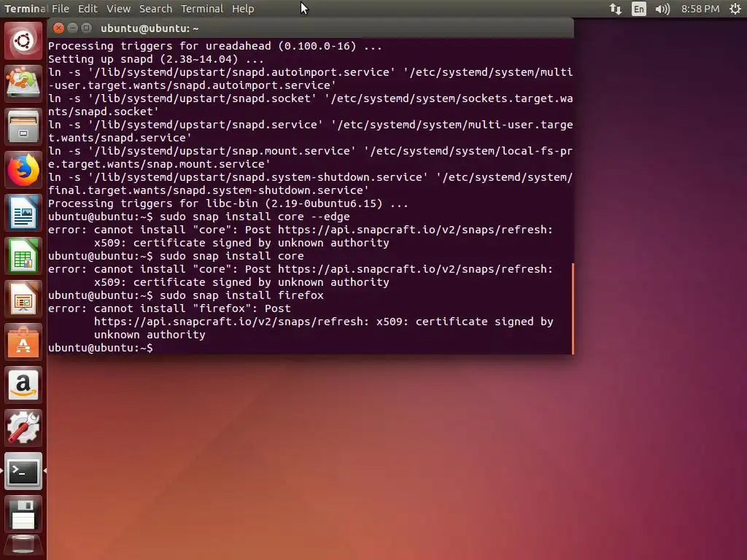Open the Help menu
The width and height of the screenshot is (747, 560).
(243, 9)
